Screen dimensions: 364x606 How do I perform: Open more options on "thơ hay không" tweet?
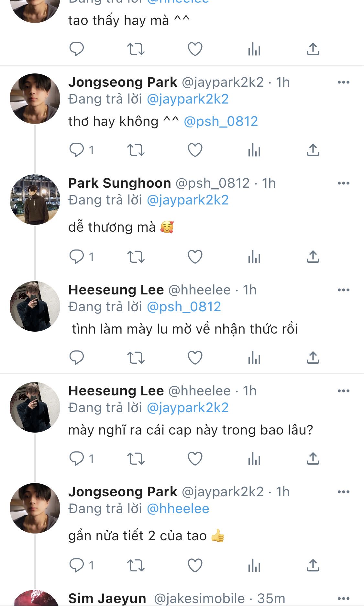[x=343, y=82]
